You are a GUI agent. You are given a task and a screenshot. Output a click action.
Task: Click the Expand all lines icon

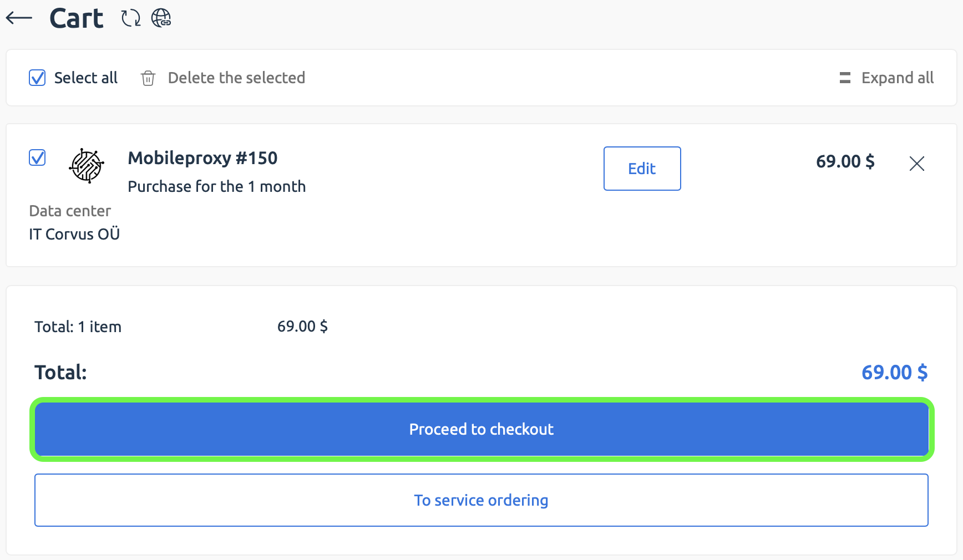tap(844, 78)
